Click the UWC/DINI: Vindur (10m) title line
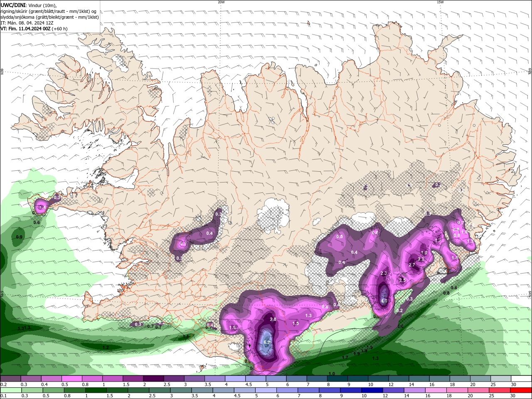 click(x=29, y=5)
